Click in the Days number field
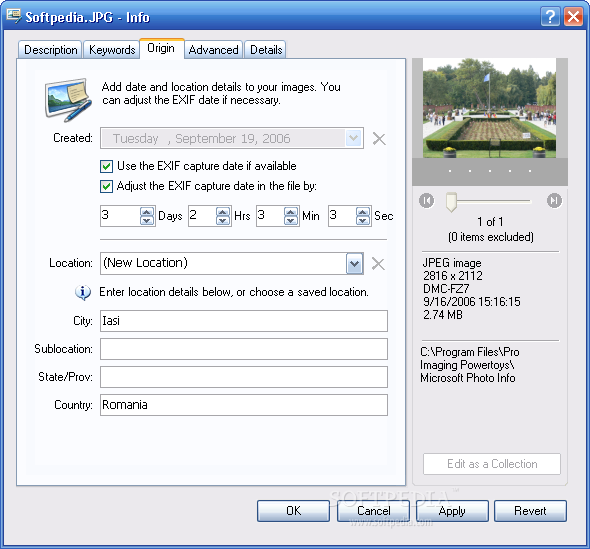This screenshot has width=590, height=549. point(120,216)
